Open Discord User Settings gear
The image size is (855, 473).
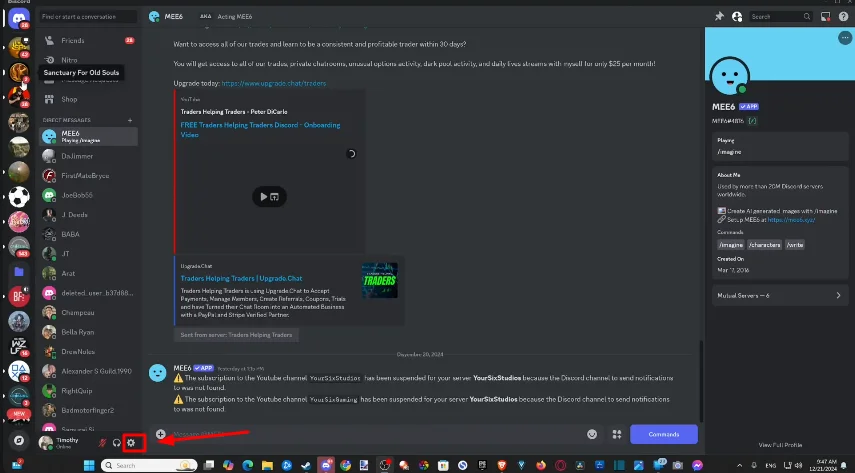[x=131, y=442]
